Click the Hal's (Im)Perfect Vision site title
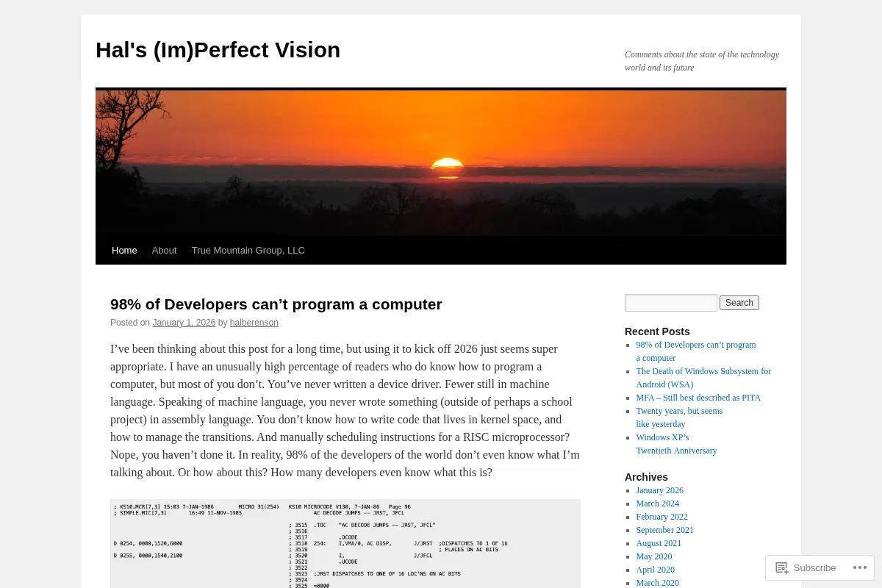Image resolution: width=882 pixels, height=588 pixels. pos(218,50)
